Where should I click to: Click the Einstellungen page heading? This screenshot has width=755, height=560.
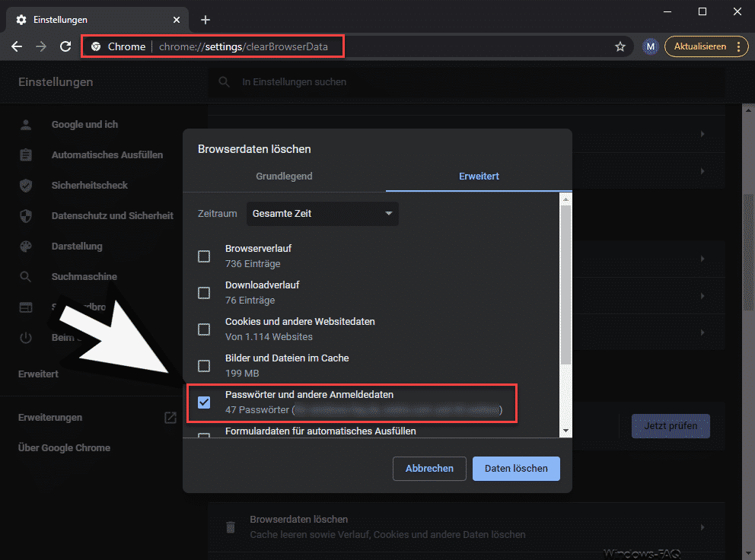coord(56,82)
